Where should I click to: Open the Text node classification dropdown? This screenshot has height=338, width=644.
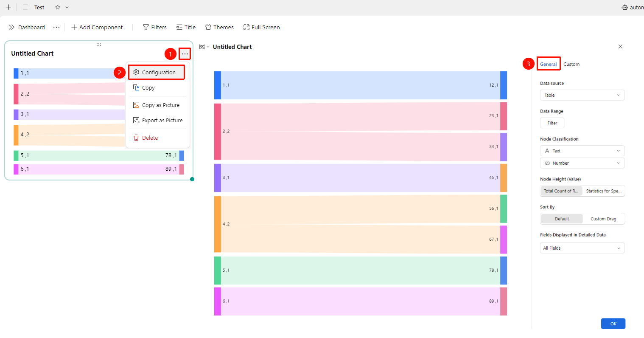(x=582, y=151)
